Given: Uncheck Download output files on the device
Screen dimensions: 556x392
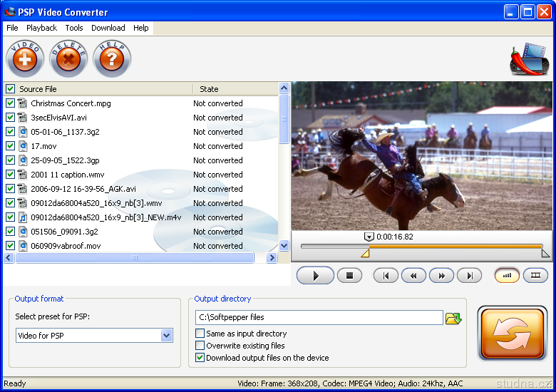Looking at the screenshot, I should click(x=200, y=358).
